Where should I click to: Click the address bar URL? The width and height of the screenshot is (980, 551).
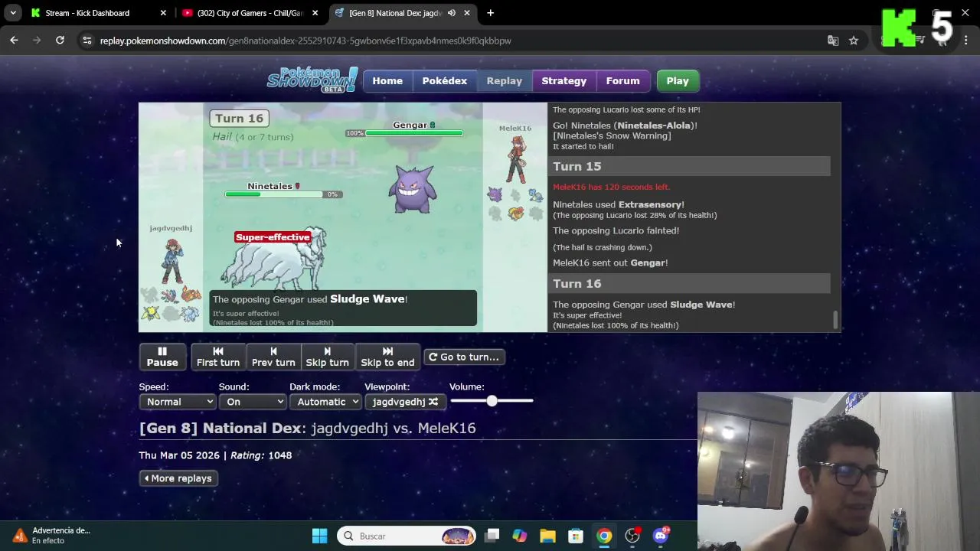click(305, 41)
